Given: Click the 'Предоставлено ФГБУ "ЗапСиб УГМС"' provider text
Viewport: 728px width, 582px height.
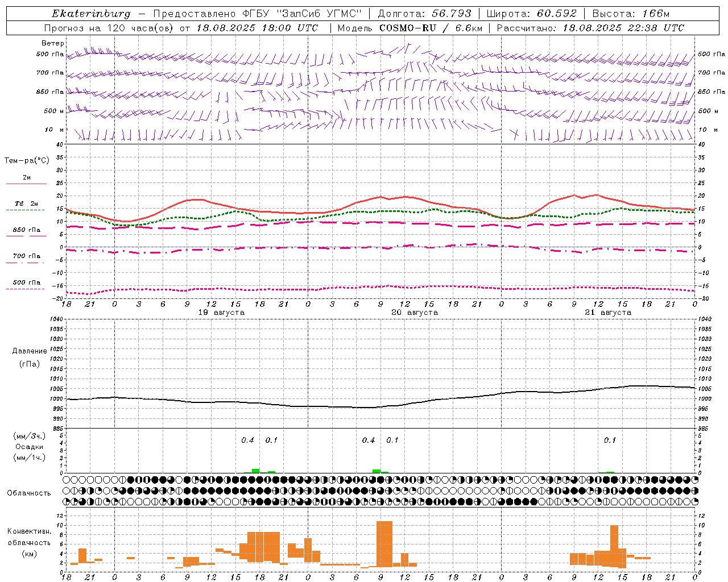Looking at the screenshot, I should (258, 14).
